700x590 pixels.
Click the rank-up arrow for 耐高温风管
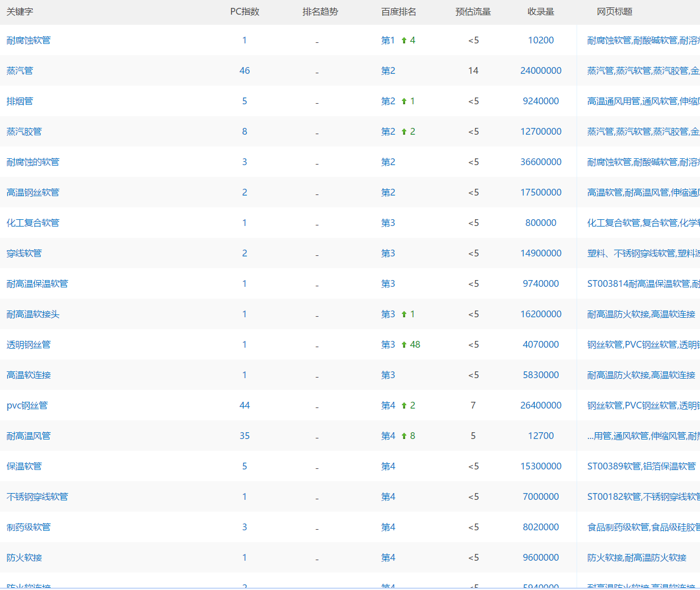tap(404, 436)
